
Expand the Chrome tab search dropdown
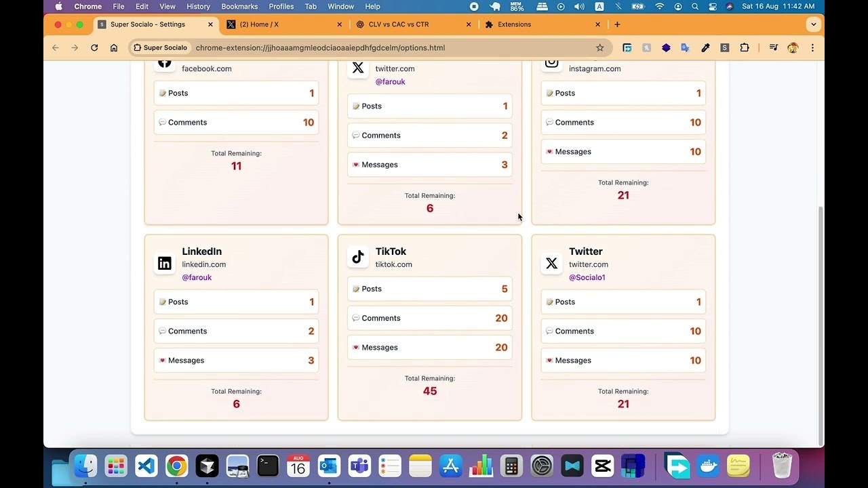pos(813,24)
